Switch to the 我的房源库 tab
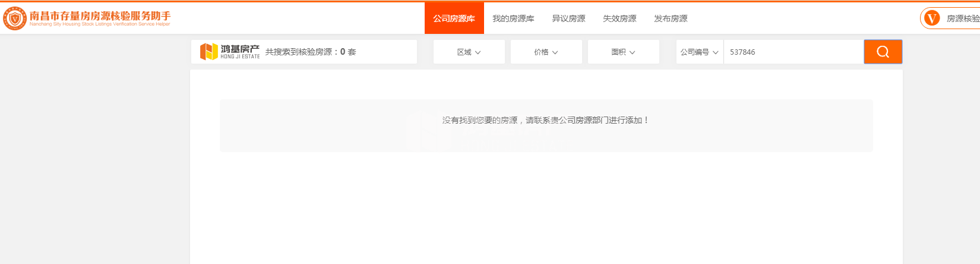Screen dimensions: 980x264 point(513,18)
